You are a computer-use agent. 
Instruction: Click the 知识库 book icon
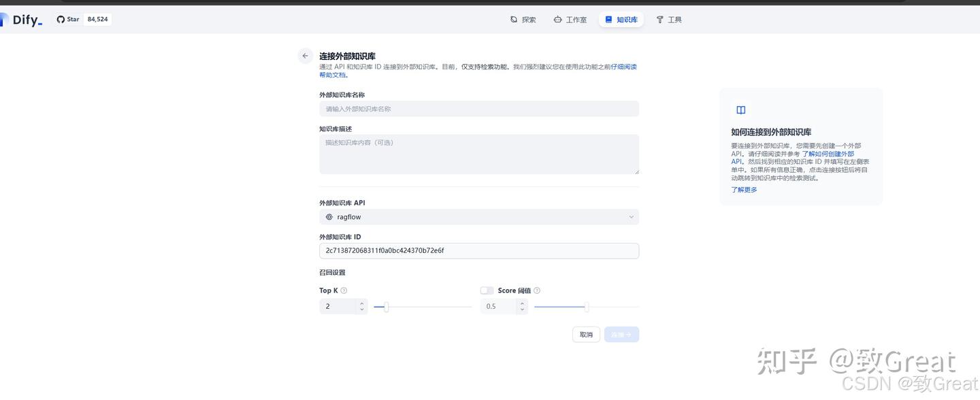tap(609, 19)
